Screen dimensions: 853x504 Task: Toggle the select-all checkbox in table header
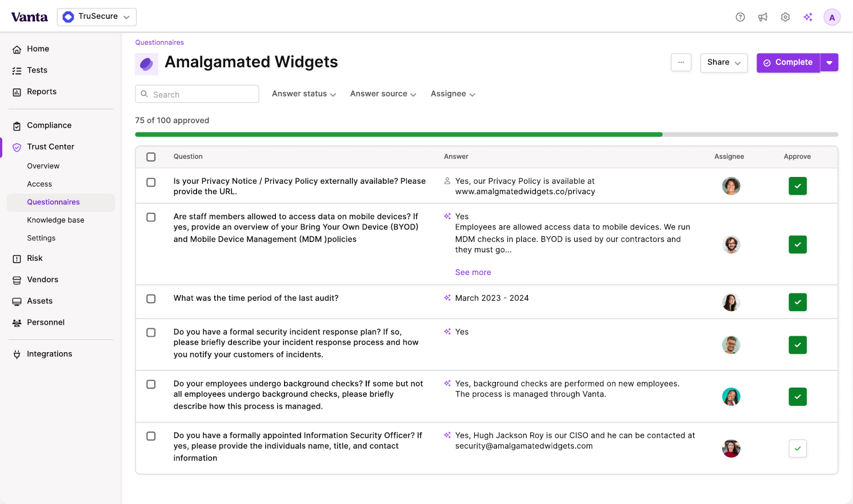151,157
